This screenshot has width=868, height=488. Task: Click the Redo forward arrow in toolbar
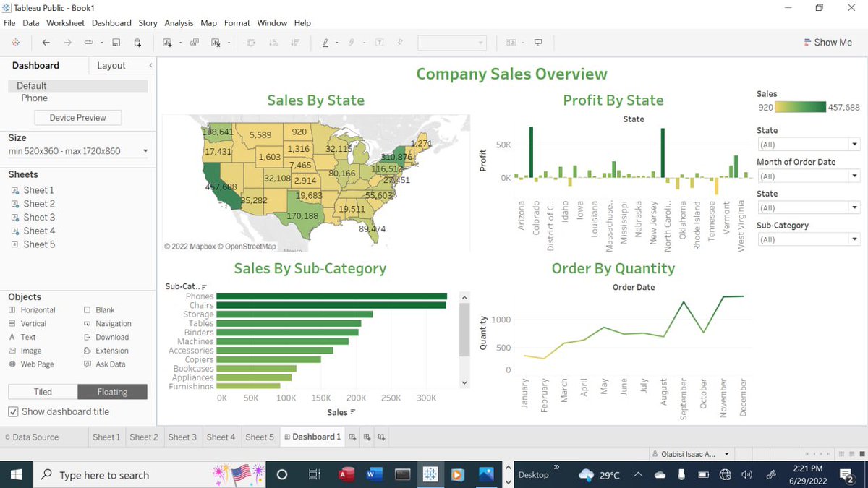click(68, 43)
